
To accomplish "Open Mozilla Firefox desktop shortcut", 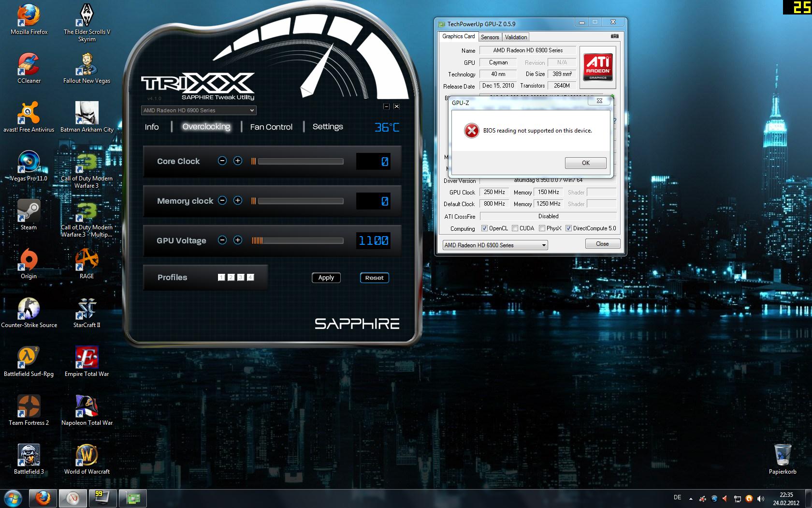I will (x=29, y=19).
